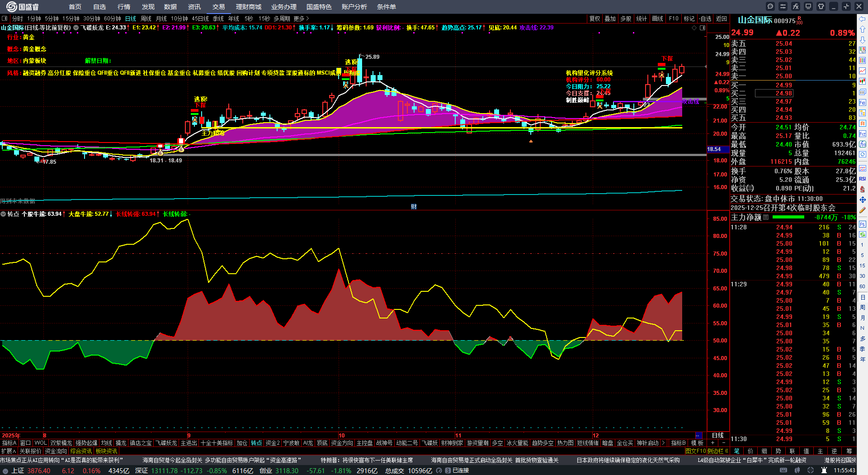Click the 模板 template button
This screenshot has width=868, height=475.
pos(698,443)
